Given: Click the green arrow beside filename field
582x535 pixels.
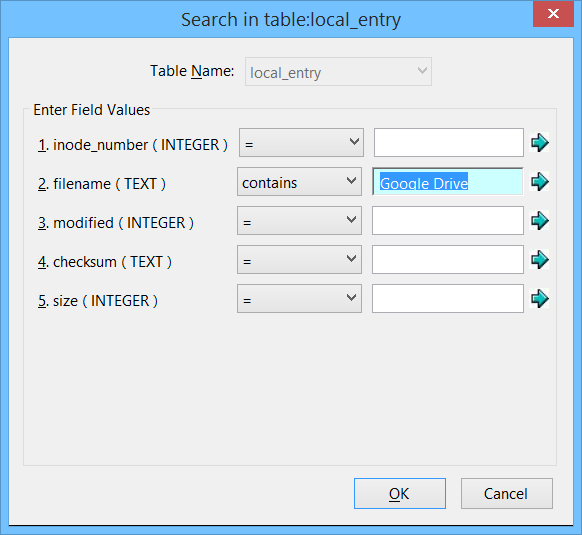Looking at the screenshot, I should (x=539, y=182).
